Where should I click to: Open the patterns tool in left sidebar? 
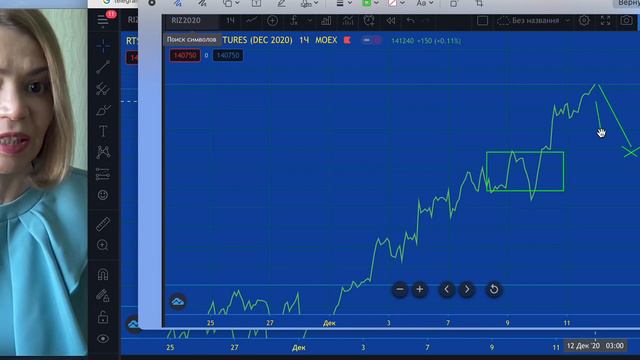pyautogui.click(x=103, y=152)
